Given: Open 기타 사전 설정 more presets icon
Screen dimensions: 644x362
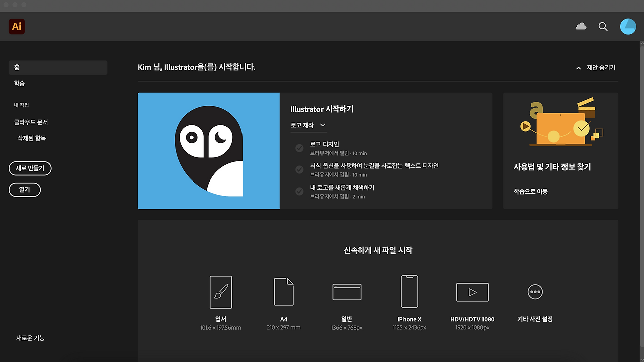Looking at the screenshot, I should tap(535, 292).
